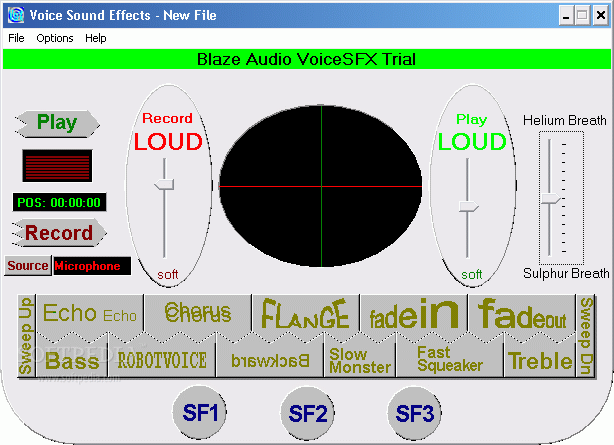Apply the Bass effect
This screenshot has width=614, height=445.
(72, 360)
